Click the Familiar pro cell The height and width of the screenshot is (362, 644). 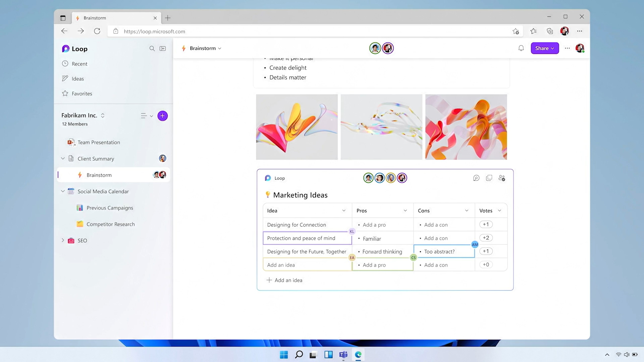tap(382, 238)
